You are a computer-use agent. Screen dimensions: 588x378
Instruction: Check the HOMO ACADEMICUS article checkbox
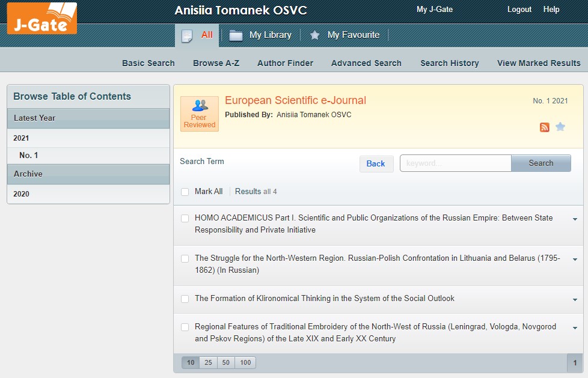pos(185,218)
